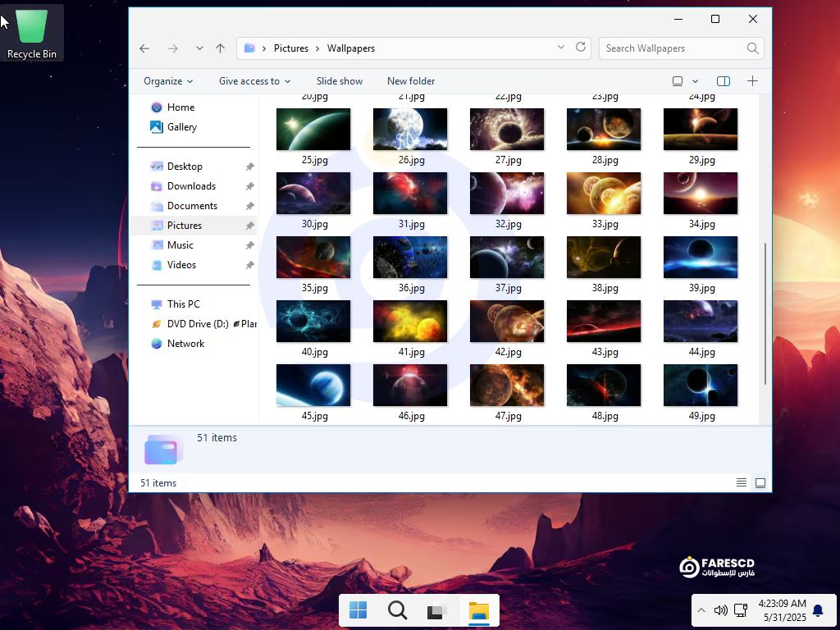Click the New folder button
Viewport: 840px width, 630px height.
point(411,81)
